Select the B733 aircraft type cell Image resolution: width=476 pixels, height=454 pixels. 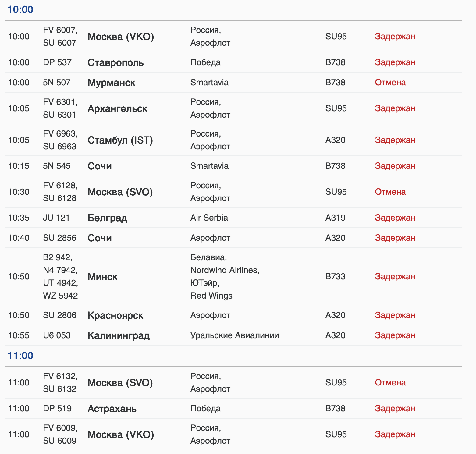[x=335, y=277]
